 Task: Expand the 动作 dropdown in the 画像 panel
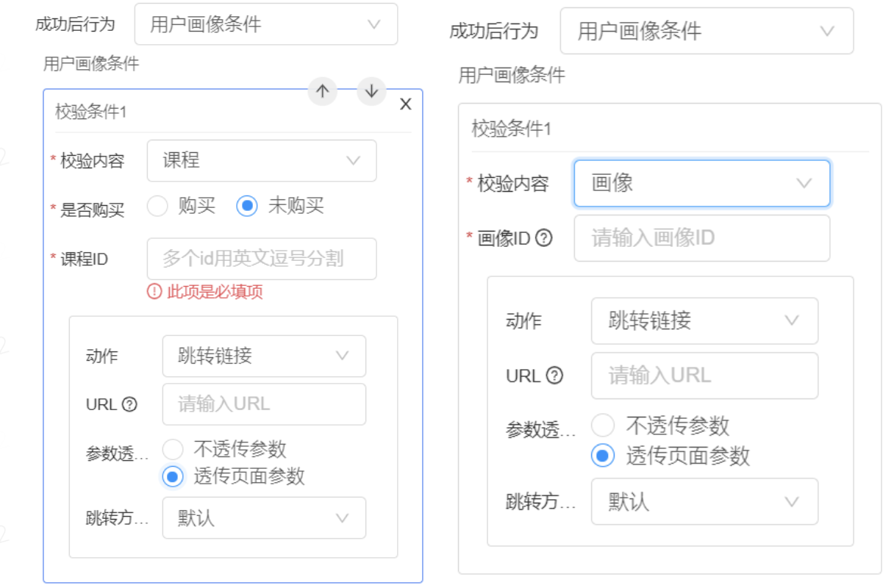tap(704, 320)
